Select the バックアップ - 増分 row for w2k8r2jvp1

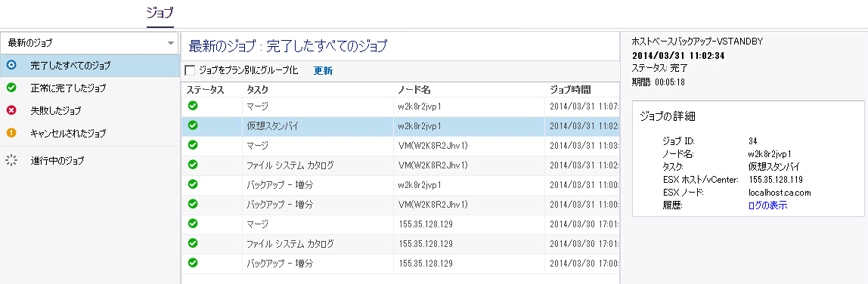tap(401, 184)
